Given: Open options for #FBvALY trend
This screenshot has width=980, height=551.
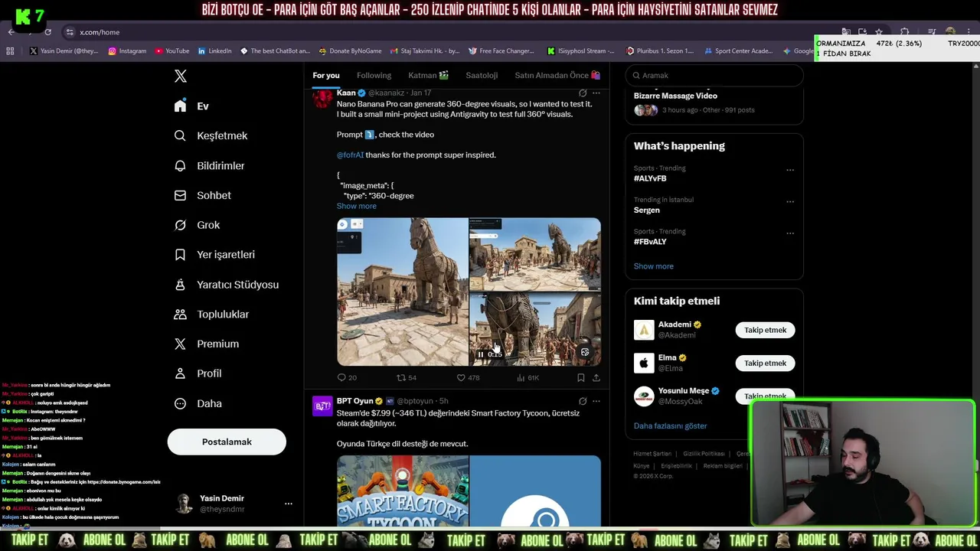Looking at the screenshot, I should 790,233.
